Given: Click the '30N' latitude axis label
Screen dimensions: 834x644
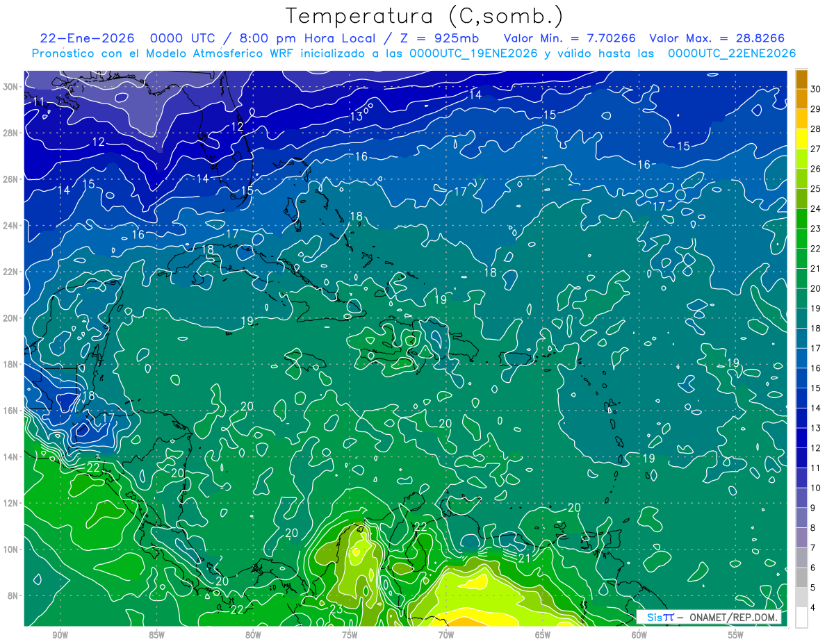Looking at the screenshot, I should click(11, 87).
